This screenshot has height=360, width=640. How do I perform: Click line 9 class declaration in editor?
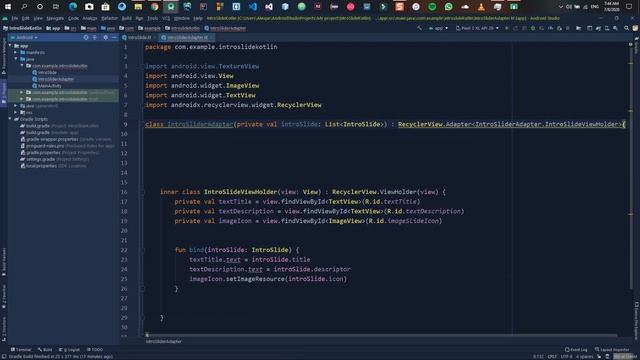(385, 124)
